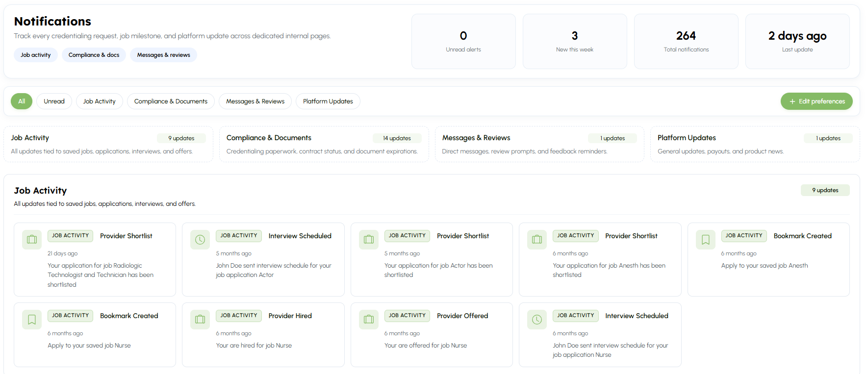
Task: Click briefcase icon on Radiologic Technologist shortlist card
Action: pyautogui.click(x=32, y=240)
